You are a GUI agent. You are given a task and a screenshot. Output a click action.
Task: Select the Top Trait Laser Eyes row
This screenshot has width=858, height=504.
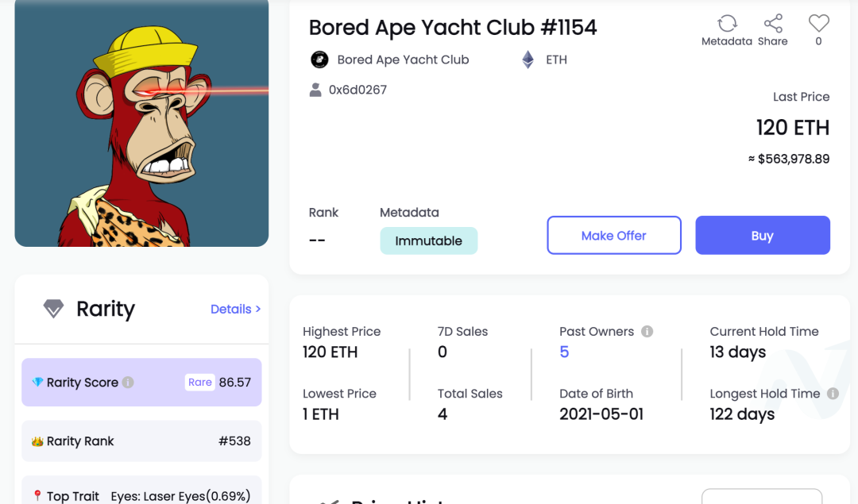141,494
